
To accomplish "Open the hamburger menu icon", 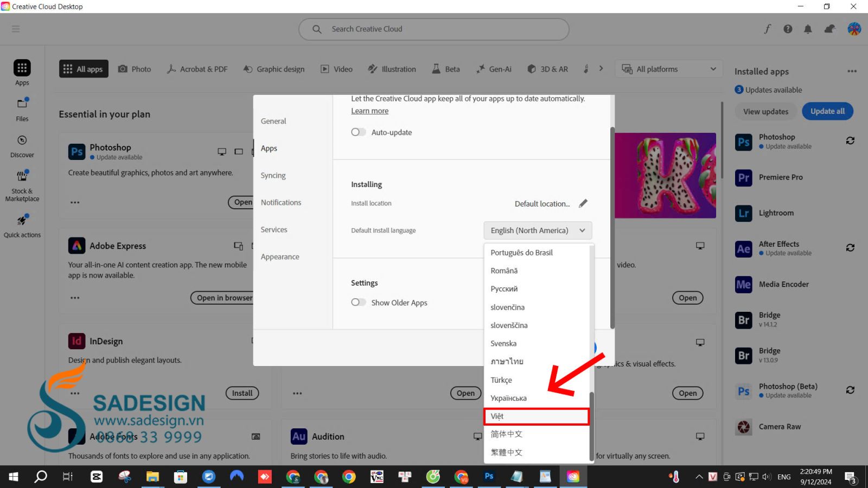I will coord(16,29).
